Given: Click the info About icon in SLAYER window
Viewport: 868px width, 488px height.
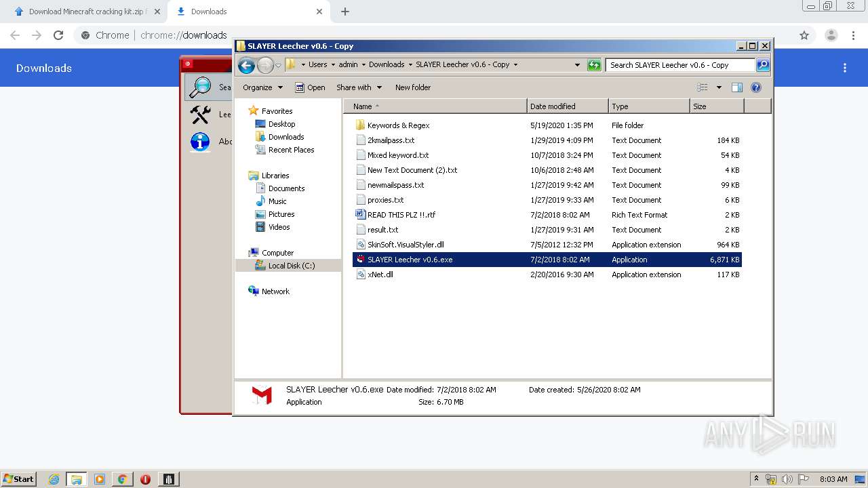Looking at the screenshot, I should coord(200,142).
